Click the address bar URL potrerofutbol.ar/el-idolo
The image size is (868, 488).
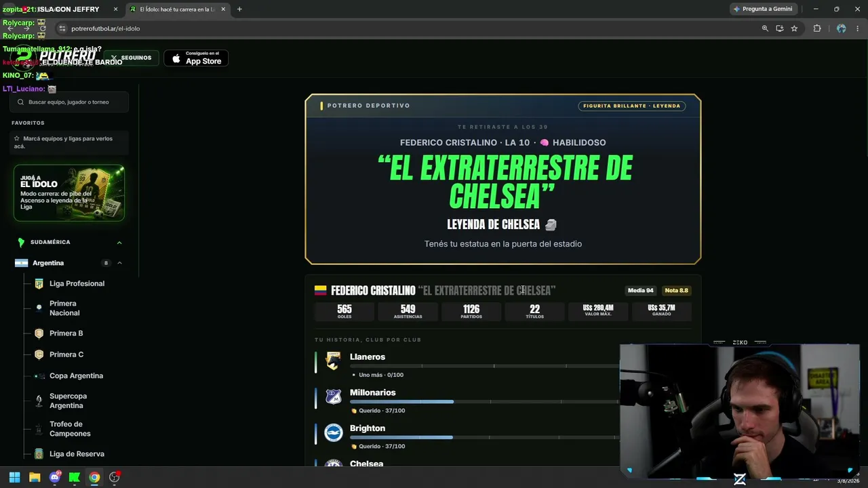[x=106, y=28]
